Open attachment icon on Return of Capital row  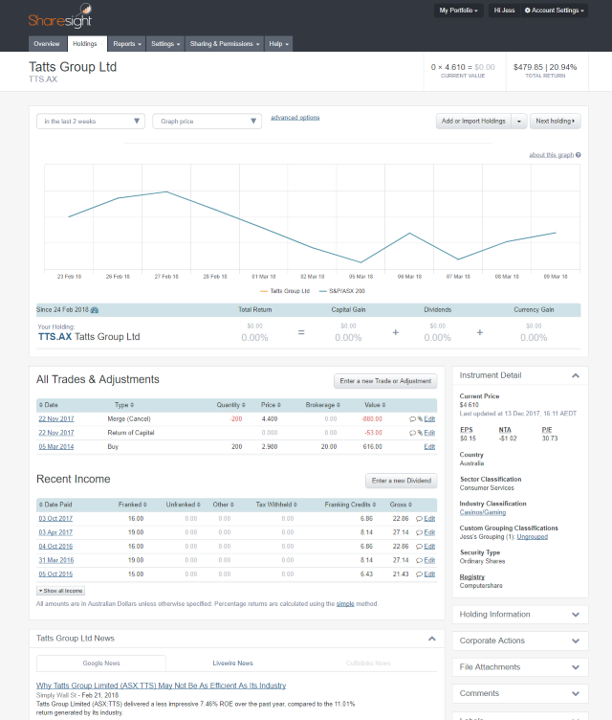pos(420,433)
